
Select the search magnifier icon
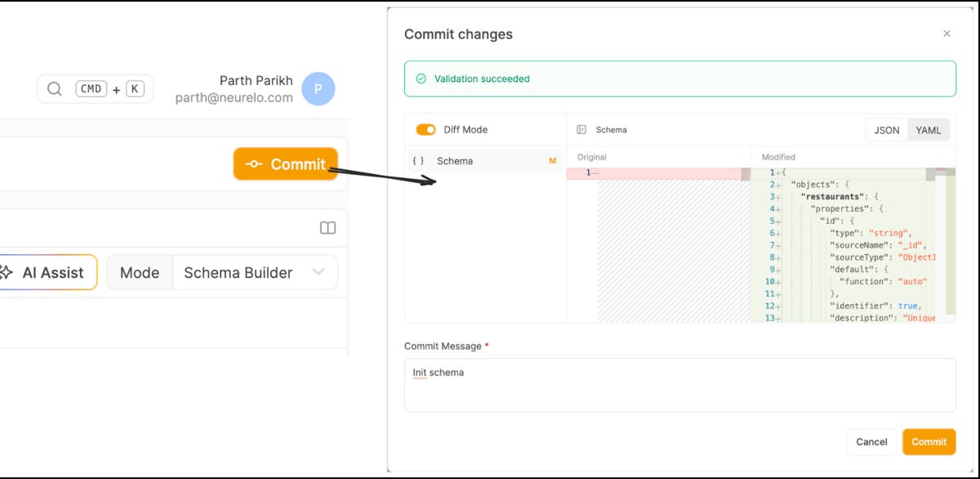[x=54, y=88]
